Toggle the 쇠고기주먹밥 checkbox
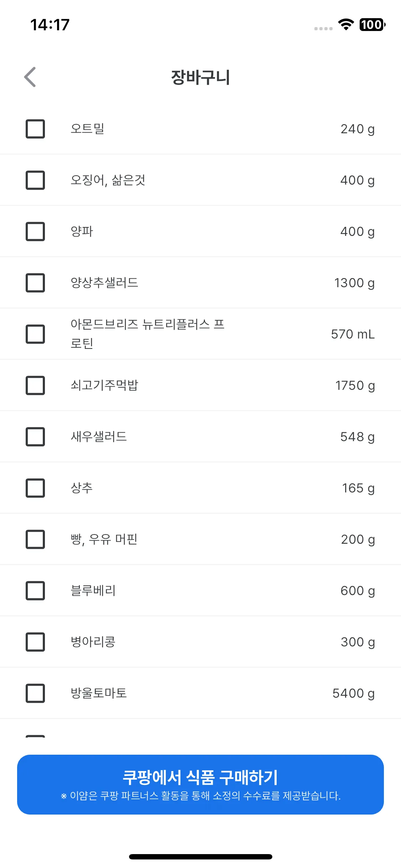Image resolution: width=401 pixels, height=868 pixels. coord(35,385)
